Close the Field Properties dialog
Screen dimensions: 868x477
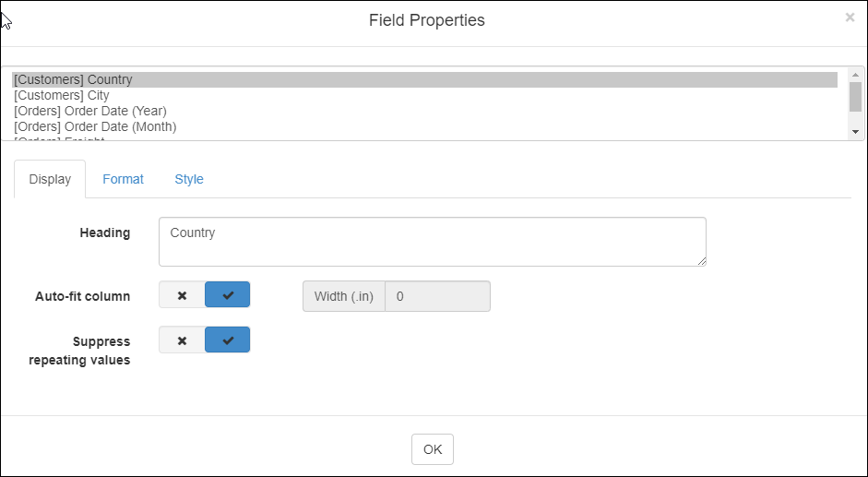pos(850,18)
